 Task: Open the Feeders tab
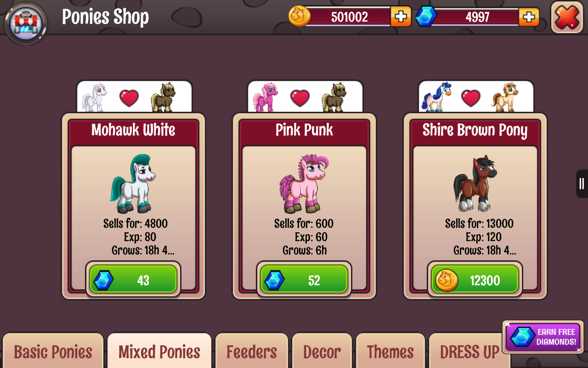[x=252, y=351]
